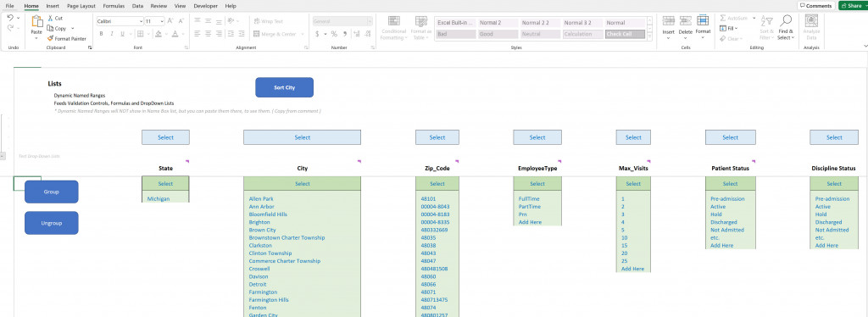The image size is (868, 317).
Task: Click the Copy icon
Action: (x=50, y=28)
